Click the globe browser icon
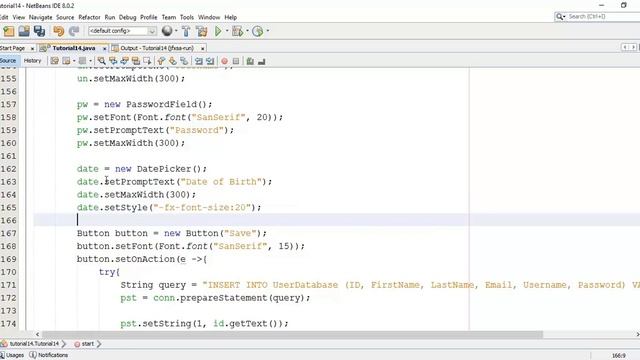640x360 pixels. point(167,31)
